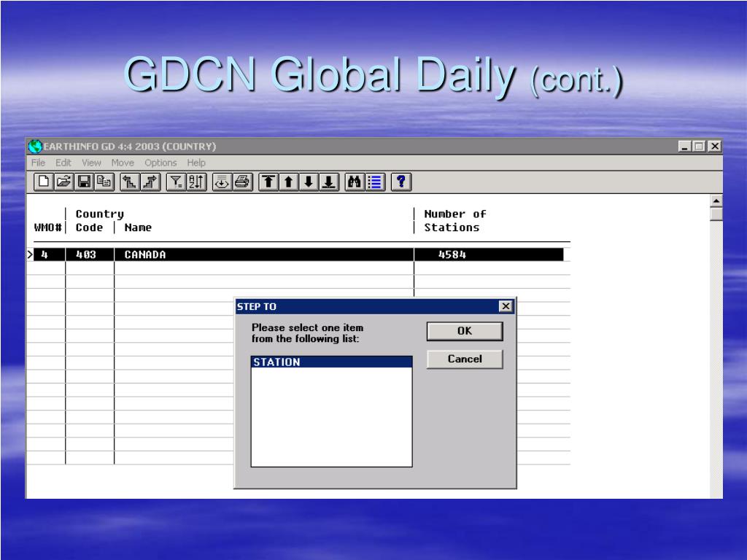This screenshot has width=747, height=560.
Task: Open the Edit menu
Action: tap(63, 163)
